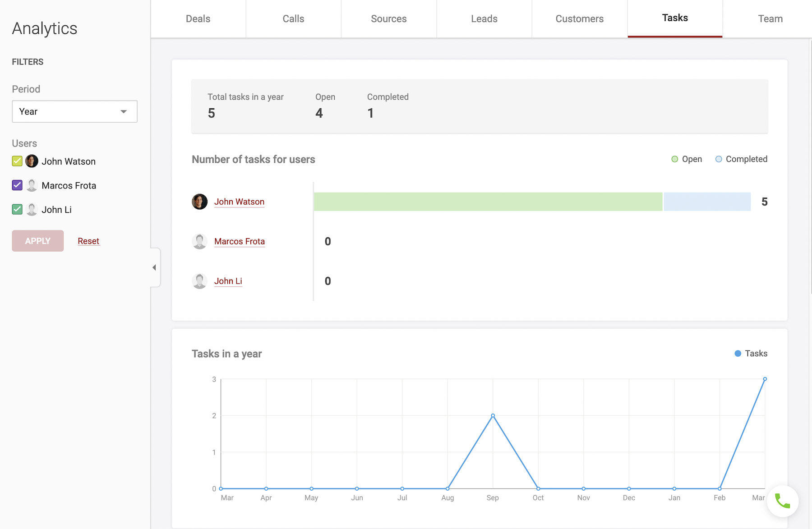Click John Li's avatar in chart

coord(199,281)
